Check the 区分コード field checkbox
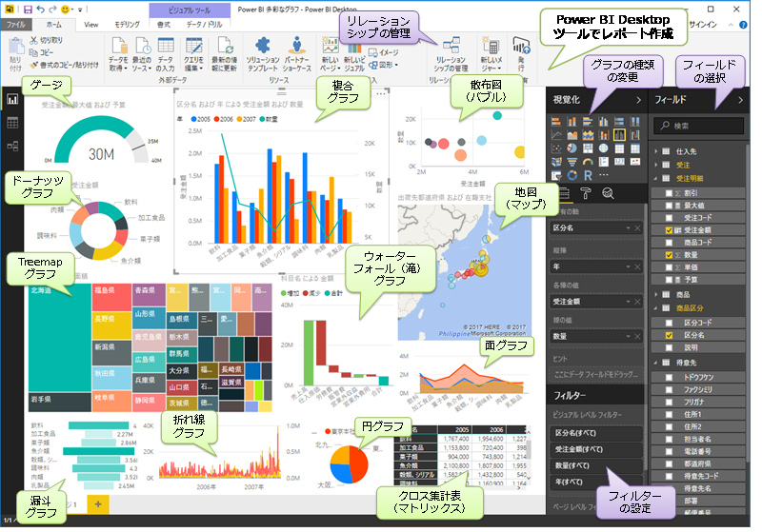Viewport: 762px width, 532px height. [670, 323]
